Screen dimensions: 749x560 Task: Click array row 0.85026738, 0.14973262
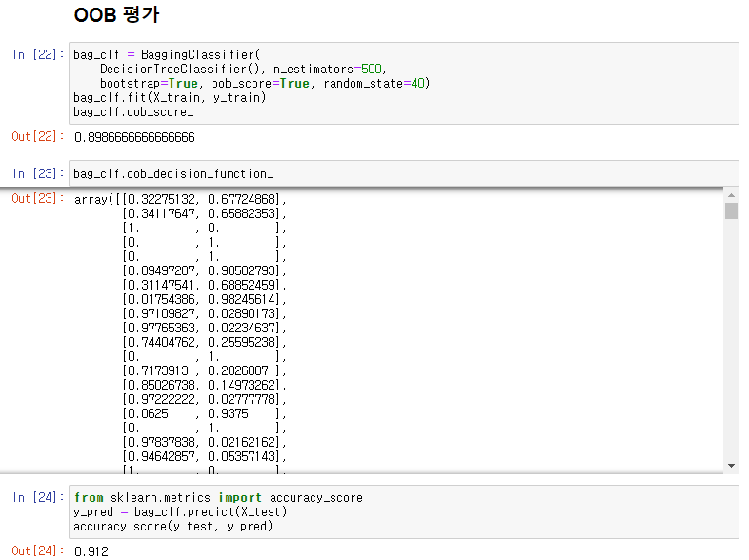[x=204, y=385]
